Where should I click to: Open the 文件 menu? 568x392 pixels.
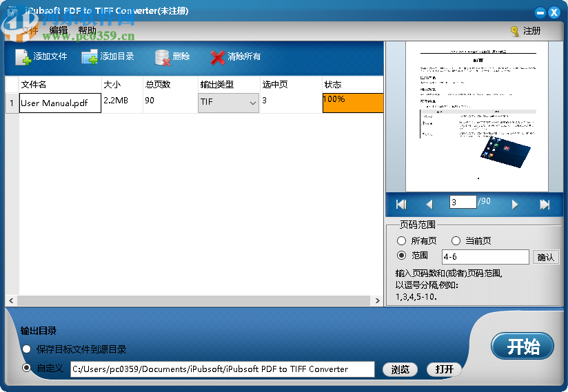pos(30,30)
